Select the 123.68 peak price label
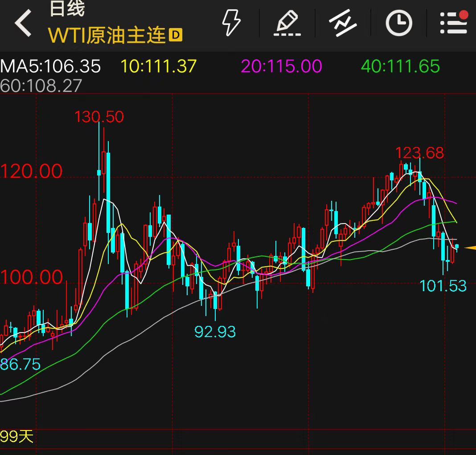This screenshot has height=455, width=476. pyautogui.click(x=419, y=153)
